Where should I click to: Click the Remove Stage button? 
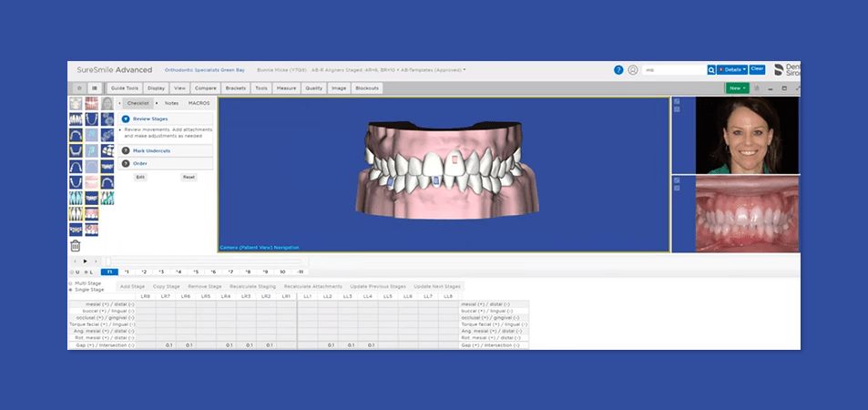[x=205, y=286]
